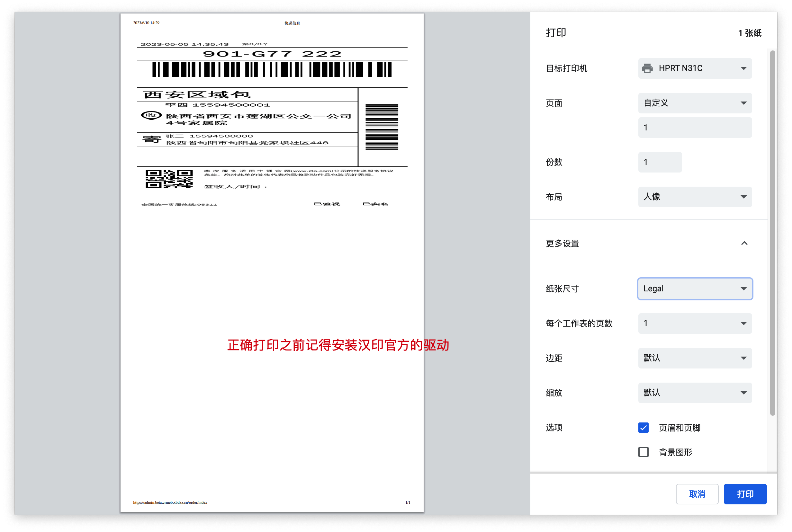Click the 寄 sender symbol on label
The image size is (792, 532).
(x=151, y=139)
